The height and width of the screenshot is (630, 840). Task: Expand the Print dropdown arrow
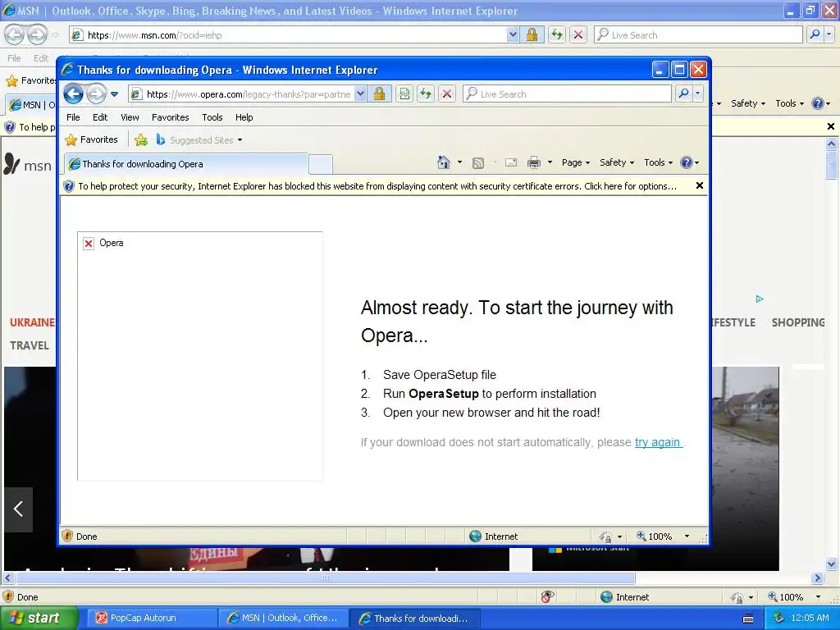coord(550,162)
